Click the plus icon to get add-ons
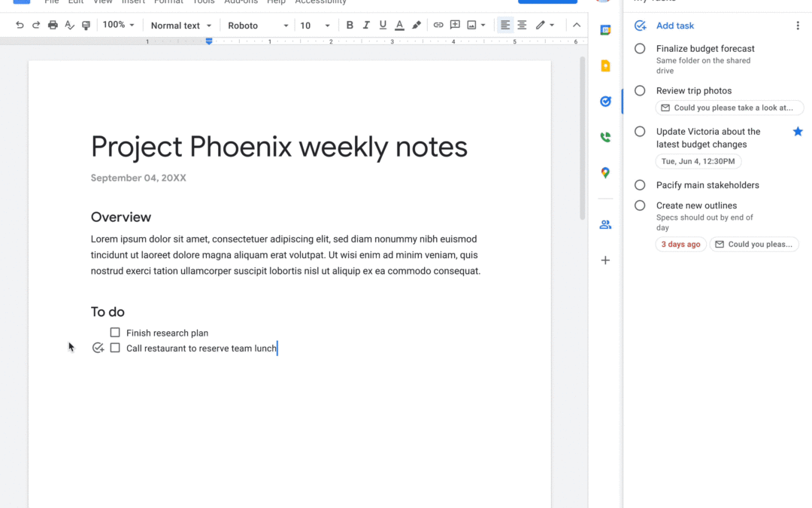The height and width of the screenshot is (508, 812). click(605, 260)
